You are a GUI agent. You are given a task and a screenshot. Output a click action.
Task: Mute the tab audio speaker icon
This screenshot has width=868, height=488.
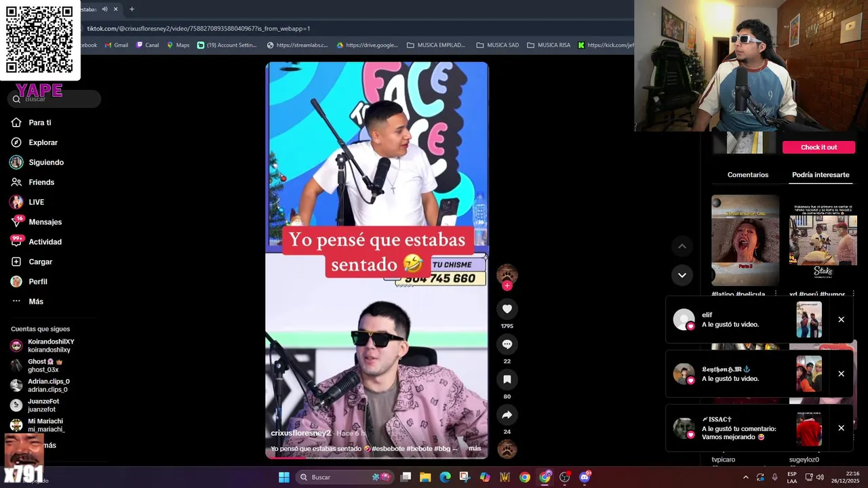tap(104, 9)
